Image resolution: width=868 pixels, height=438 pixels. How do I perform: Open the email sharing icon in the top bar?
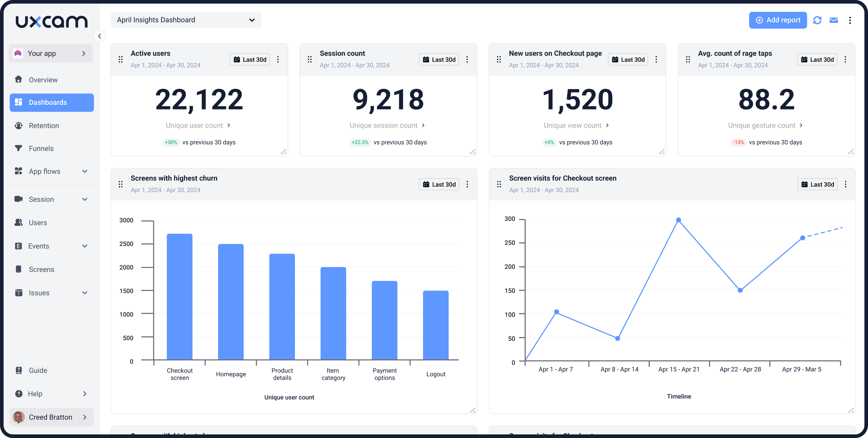[834, 20]
